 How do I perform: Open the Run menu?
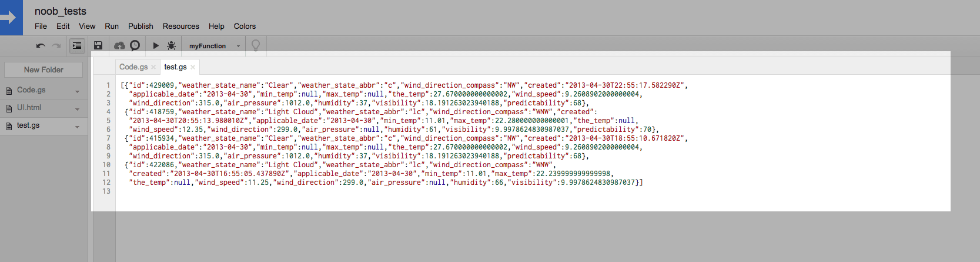(112, 26)
